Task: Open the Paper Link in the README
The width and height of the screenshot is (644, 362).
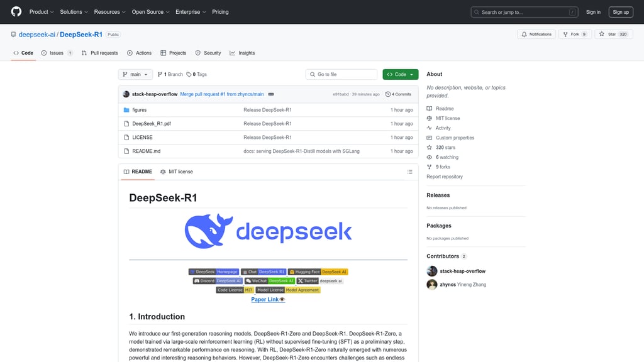Action: tap(268, 299)
